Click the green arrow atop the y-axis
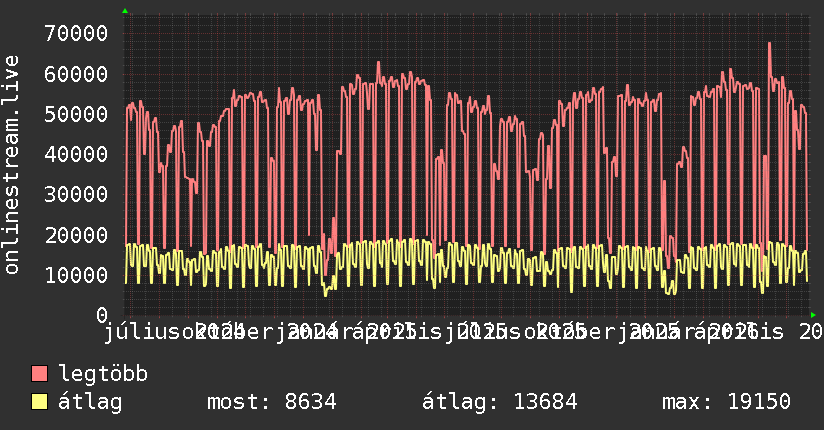 125,11
